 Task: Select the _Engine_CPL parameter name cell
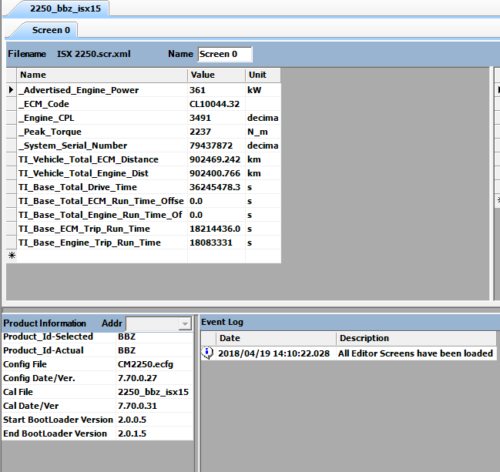(102, 118)
